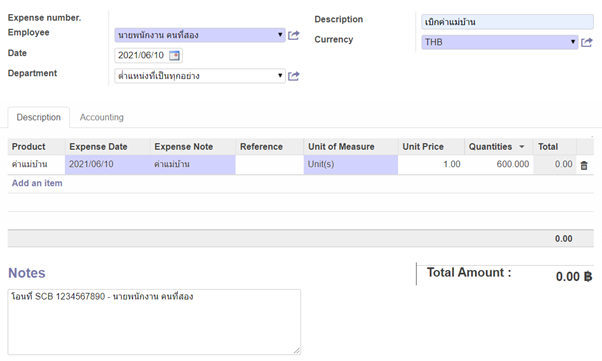Screen dimensions: 602x361
Task: Sort by the Total column header
Action: pyautogui.click(x=555, y=147)
